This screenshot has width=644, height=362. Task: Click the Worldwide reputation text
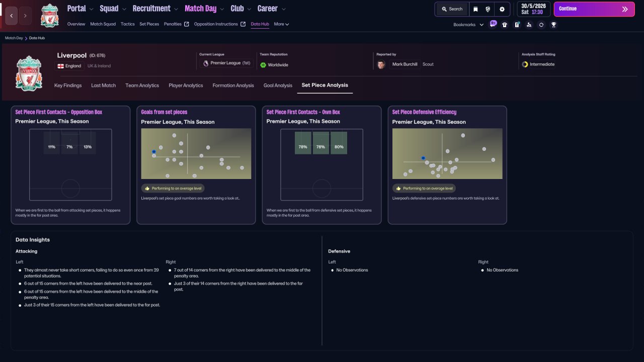tap(278, 65)
